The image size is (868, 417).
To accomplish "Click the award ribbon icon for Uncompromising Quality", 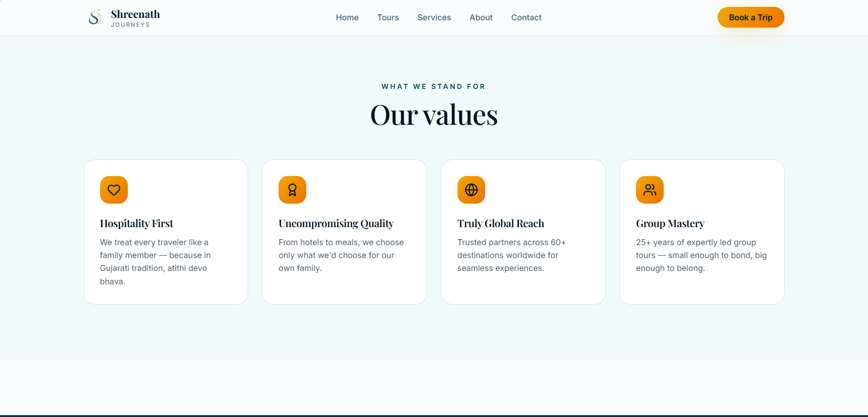I will [292, 190].
